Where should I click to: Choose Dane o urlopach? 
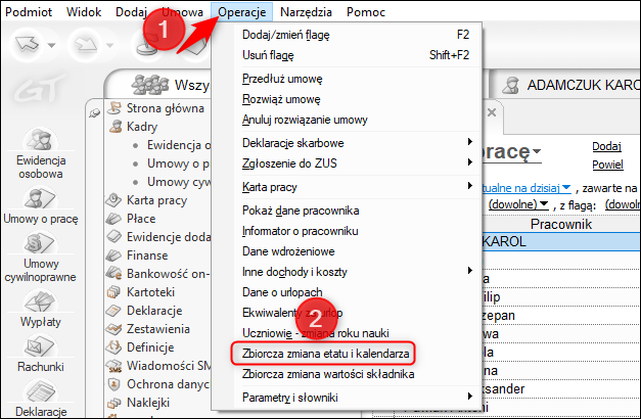356,292
